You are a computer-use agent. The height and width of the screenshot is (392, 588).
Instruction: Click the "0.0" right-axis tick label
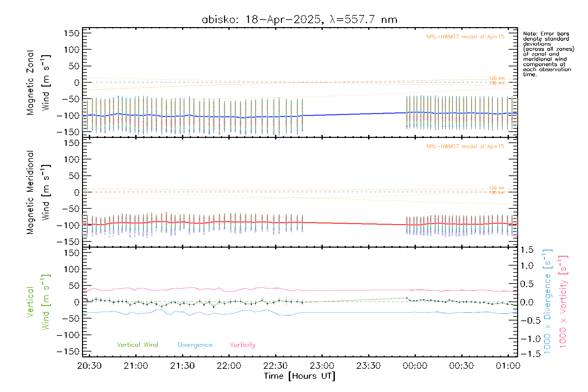527,302
